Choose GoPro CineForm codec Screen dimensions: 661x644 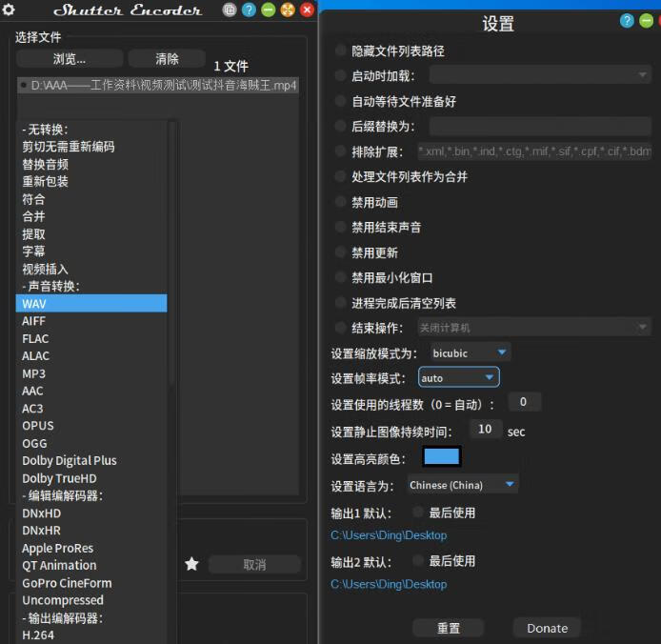pos(91,583)
